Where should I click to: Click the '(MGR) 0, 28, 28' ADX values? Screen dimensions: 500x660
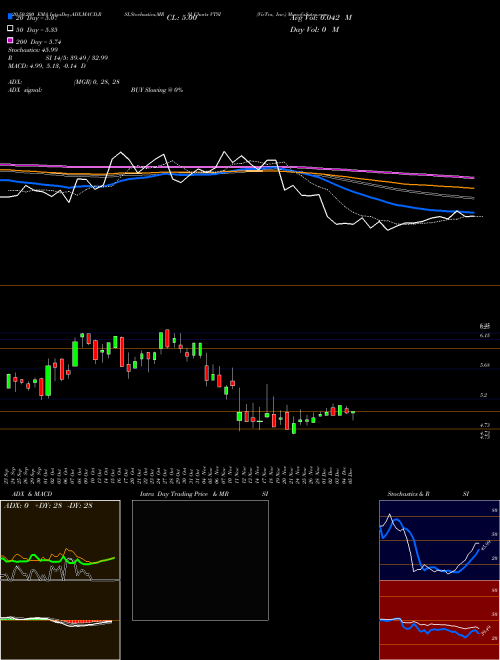coord(96,82)
